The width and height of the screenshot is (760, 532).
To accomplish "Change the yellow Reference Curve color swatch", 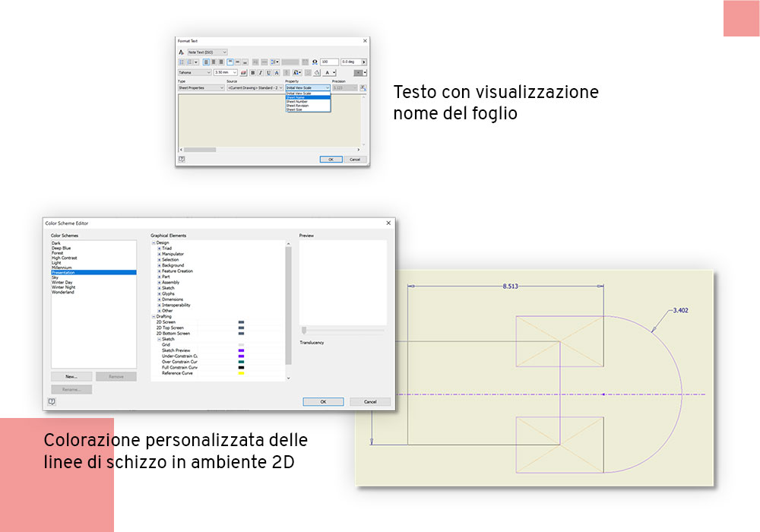I will pyautogui.click(x=241, y=372).
